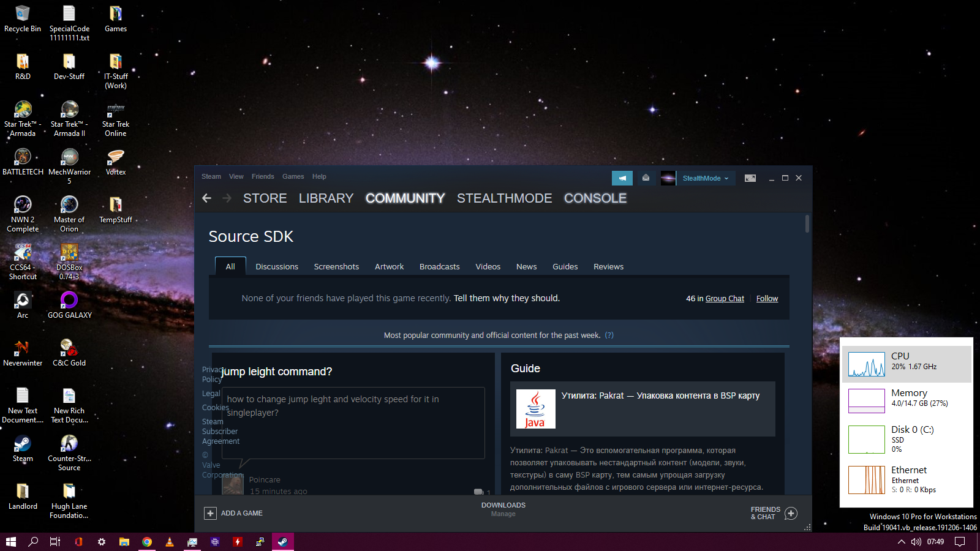Navigate to the LIBRARY section
Screen dimensions: 980x551
(x=326, y=198)
